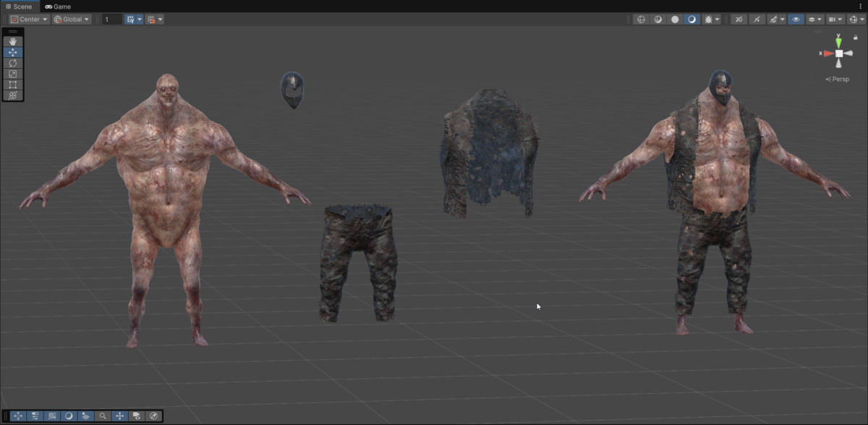This screenshot has height=425, width=868.
Task: Select the Hand view tool
Action: [13, 42]
